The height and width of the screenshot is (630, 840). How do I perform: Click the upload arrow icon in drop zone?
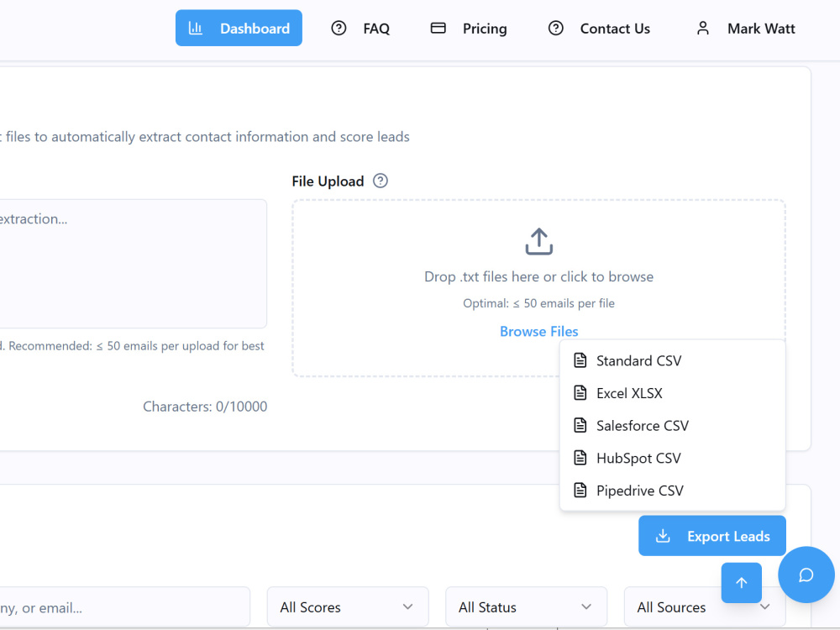(x=539, y=242)
